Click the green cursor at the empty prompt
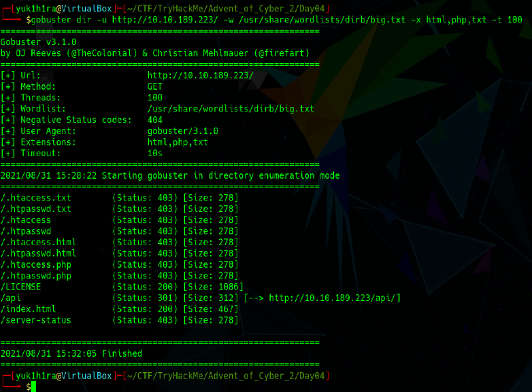Screen dimensions: 532x392 pos(33,387)
